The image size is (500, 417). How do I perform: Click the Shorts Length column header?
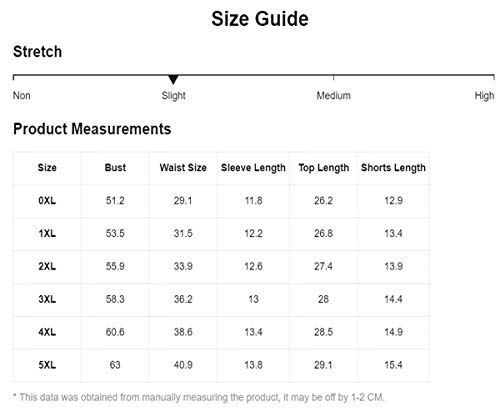[393, 168]
